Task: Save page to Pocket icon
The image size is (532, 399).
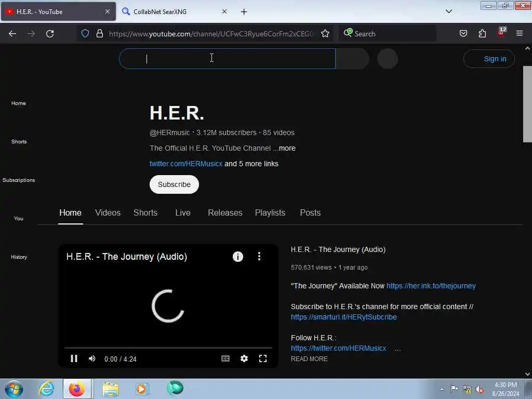Action: pyautogui.click(x=463, y=33)
